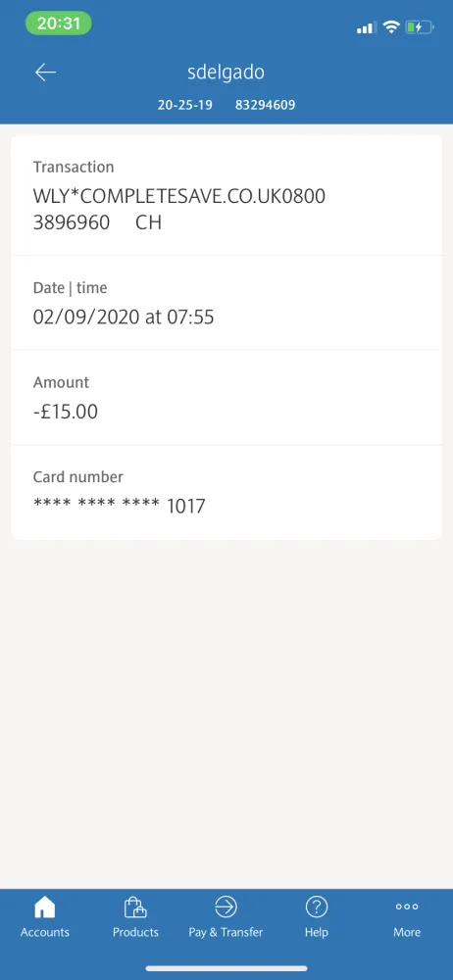Tap the back arrow icon
This screenshot has height=980, width=453.
click(45, 73)
